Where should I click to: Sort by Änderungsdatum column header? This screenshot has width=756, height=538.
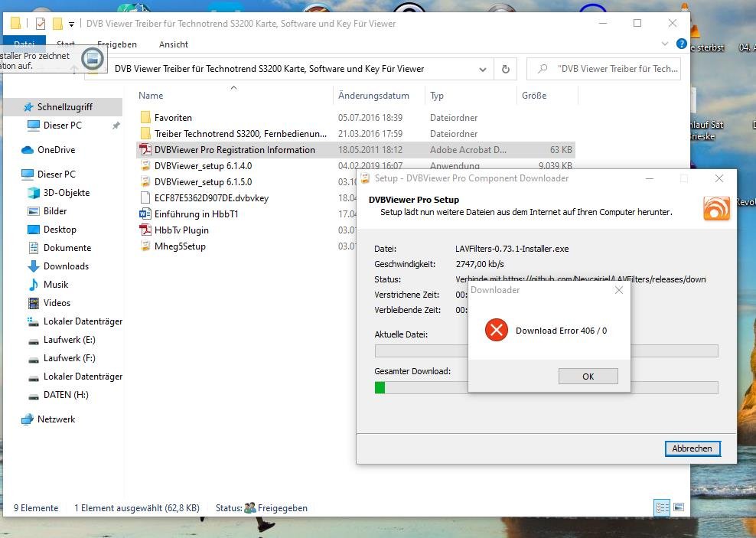click(373, 96)
